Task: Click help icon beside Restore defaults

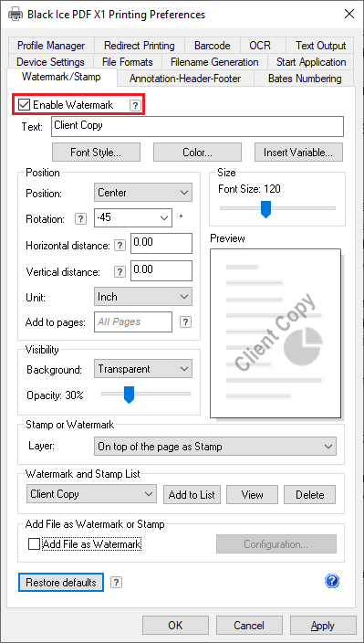Action: click(116, 583)
